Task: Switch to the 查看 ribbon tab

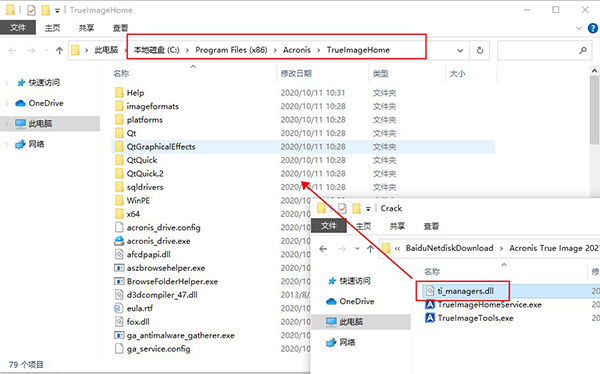Action: [x=120, y=28]
